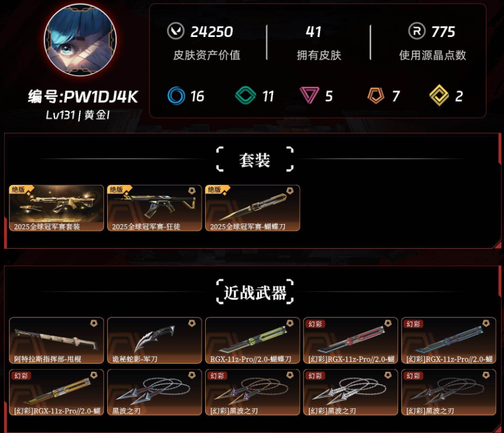The width and height of the screenshot is (504, 433).
Task: Open the 2025全球冠军赛-狂徒 skin card
Action: point(154,208)
